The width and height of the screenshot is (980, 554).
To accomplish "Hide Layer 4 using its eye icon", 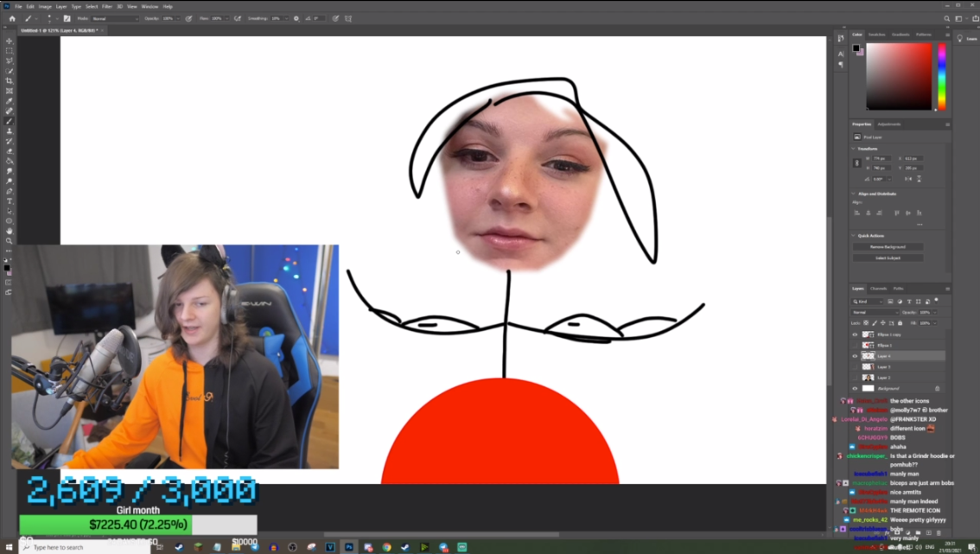I will 855,356.
